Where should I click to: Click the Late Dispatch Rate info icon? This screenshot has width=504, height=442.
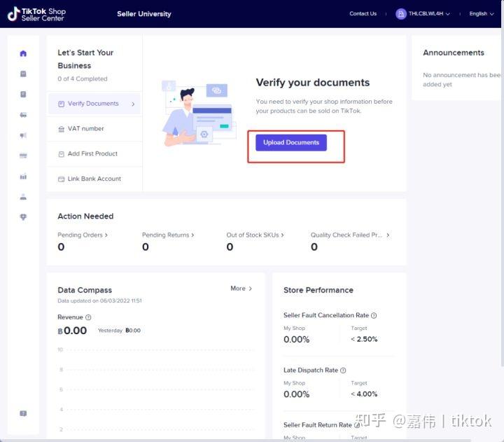point(343,371)
